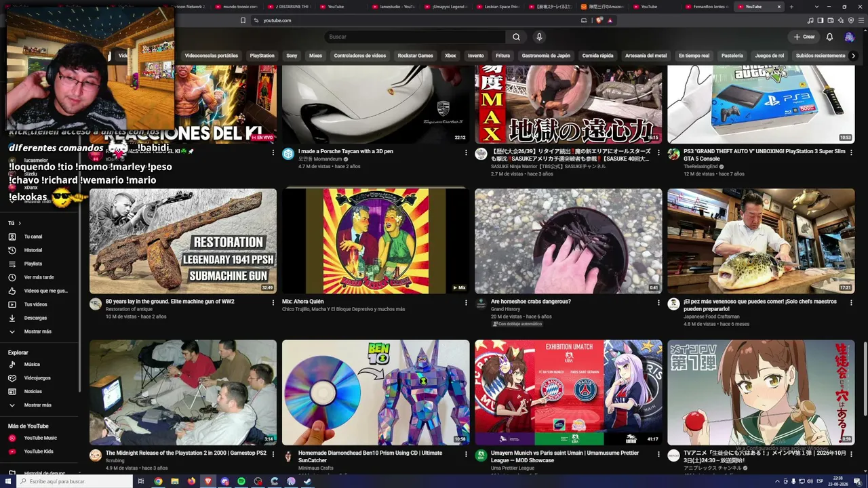Open Windows Start menu
868x488 pixels.
8,481
